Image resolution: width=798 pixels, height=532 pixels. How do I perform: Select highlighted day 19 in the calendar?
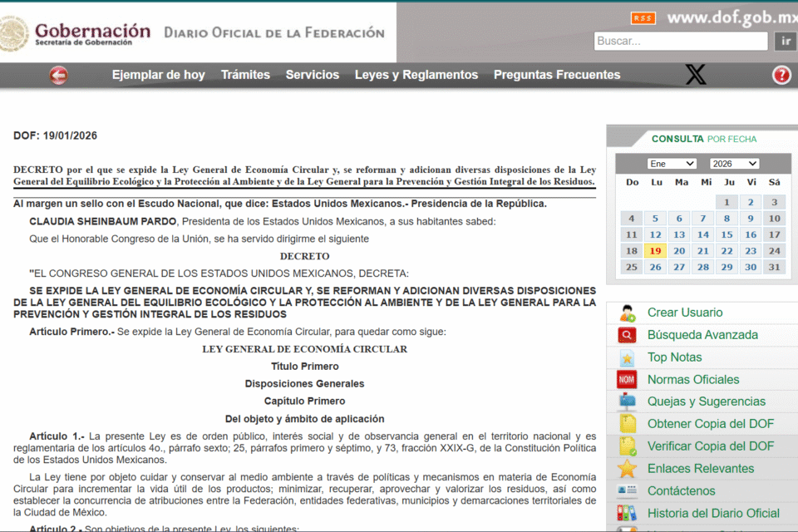point(655,251)
